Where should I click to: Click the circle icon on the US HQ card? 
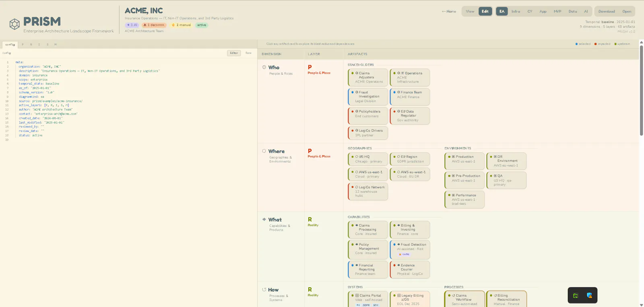coord(357,157)
